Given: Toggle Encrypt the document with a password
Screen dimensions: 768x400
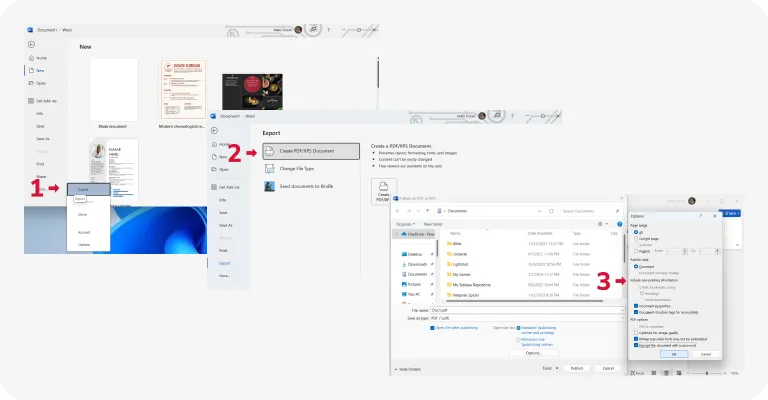Looking at the screenshot, I should coord(636,345).
